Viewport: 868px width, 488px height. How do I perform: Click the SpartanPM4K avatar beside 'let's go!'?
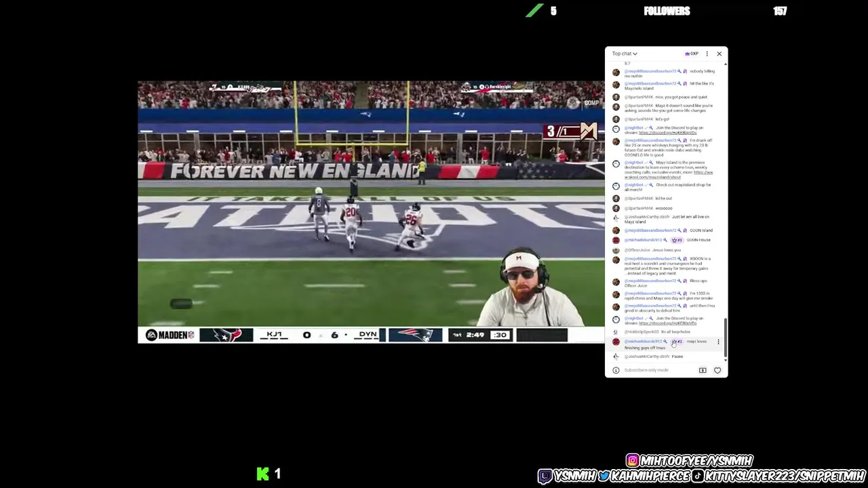[616, 119]
